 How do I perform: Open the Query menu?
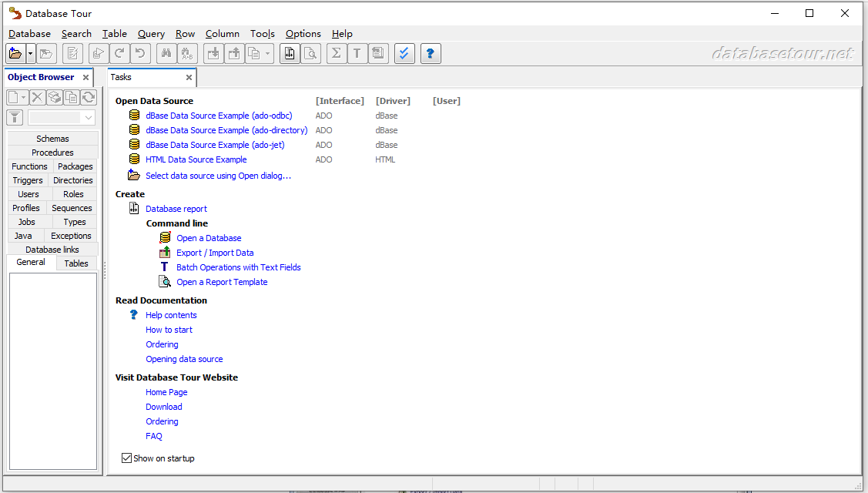[151, 34]
